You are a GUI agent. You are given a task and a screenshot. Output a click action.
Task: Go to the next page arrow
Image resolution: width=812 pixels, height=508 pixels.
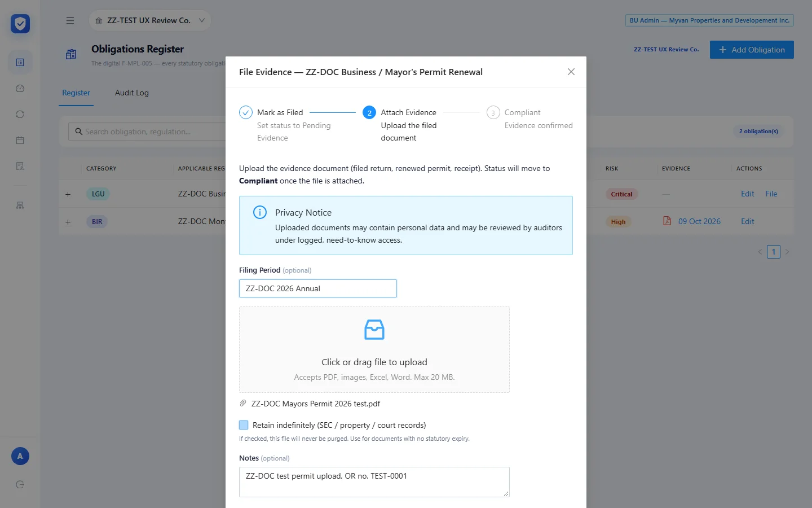(x=787, y=252)
